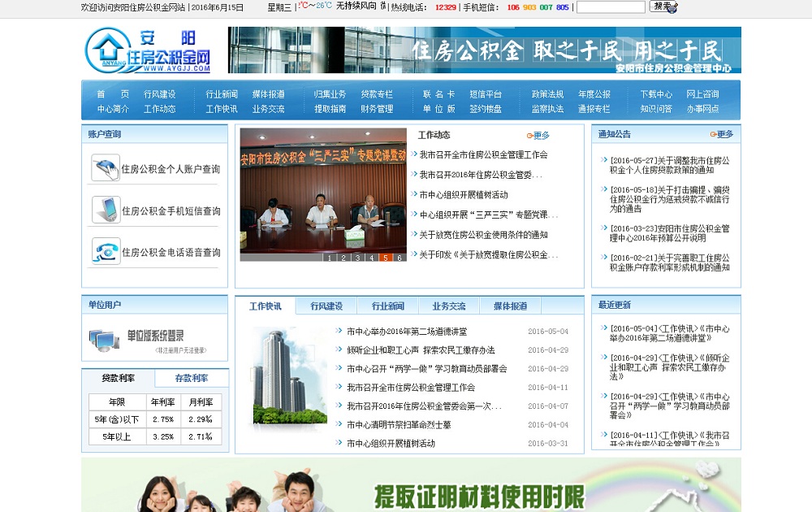Switch to the 行业新闻 tab in news panel

pos(387,306)
